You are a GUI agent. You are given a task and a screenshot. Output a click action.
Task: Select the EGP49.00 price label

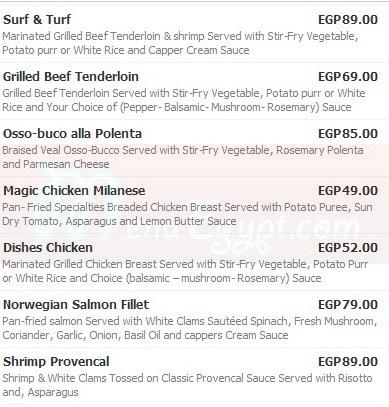point(348,191)
